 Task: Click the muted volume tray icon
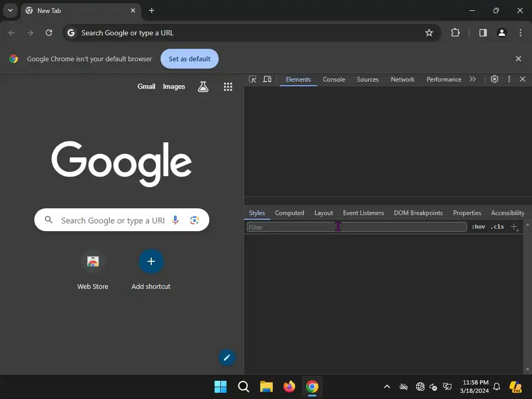click(433, 387)
